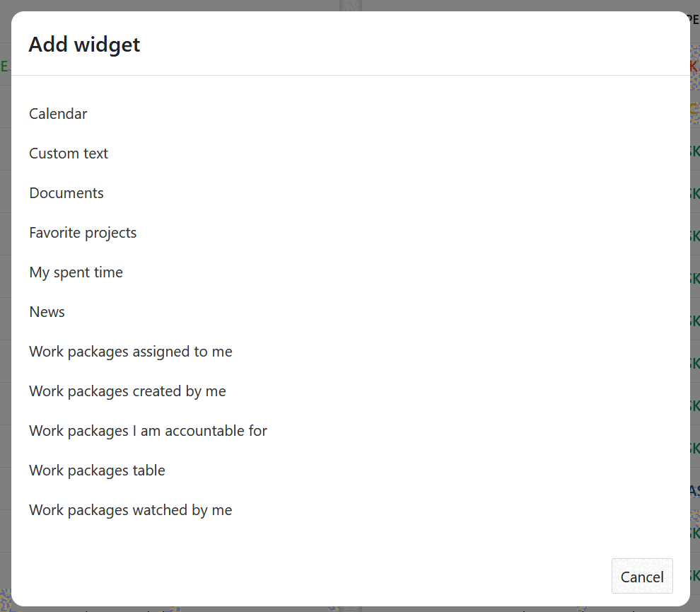Select the My spent time widget

coord(76,272)
